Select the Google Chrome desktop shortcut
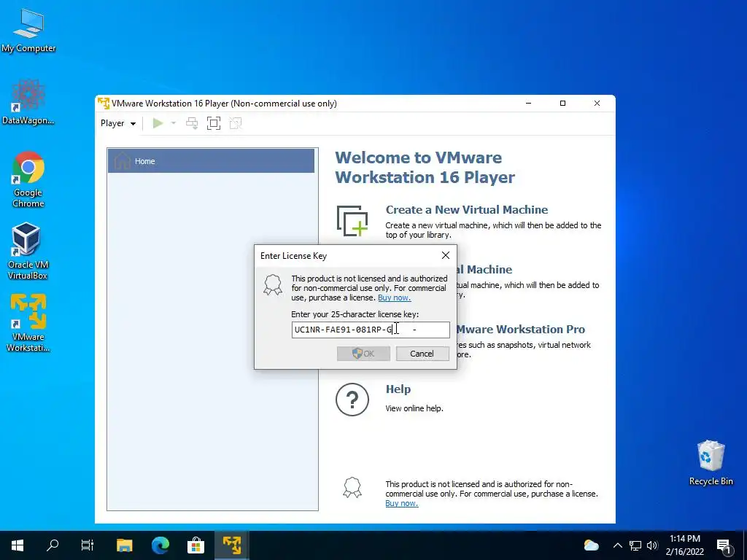Image resolution: width=747 pixels, height=560 pixels. click(x=28, y=179)
